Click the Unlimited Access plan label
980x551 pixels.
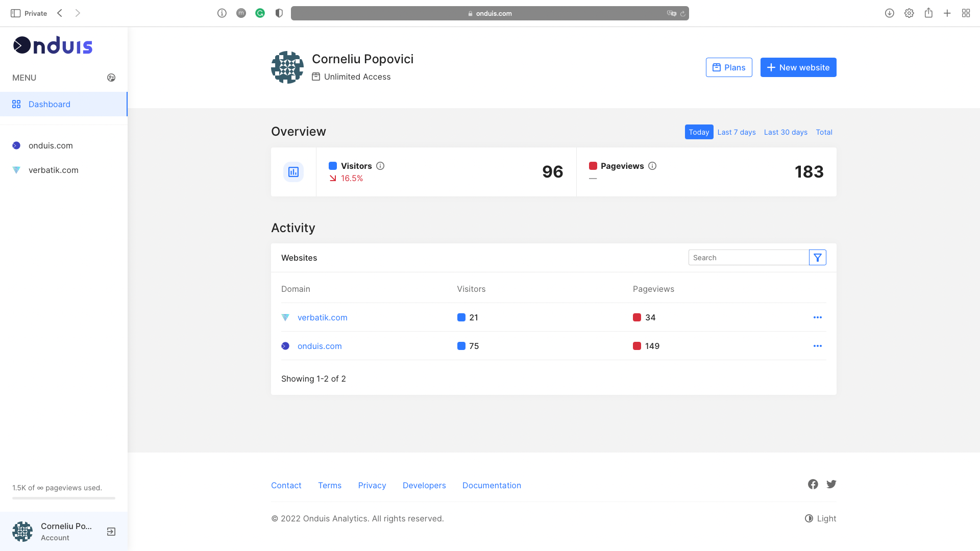357,77
